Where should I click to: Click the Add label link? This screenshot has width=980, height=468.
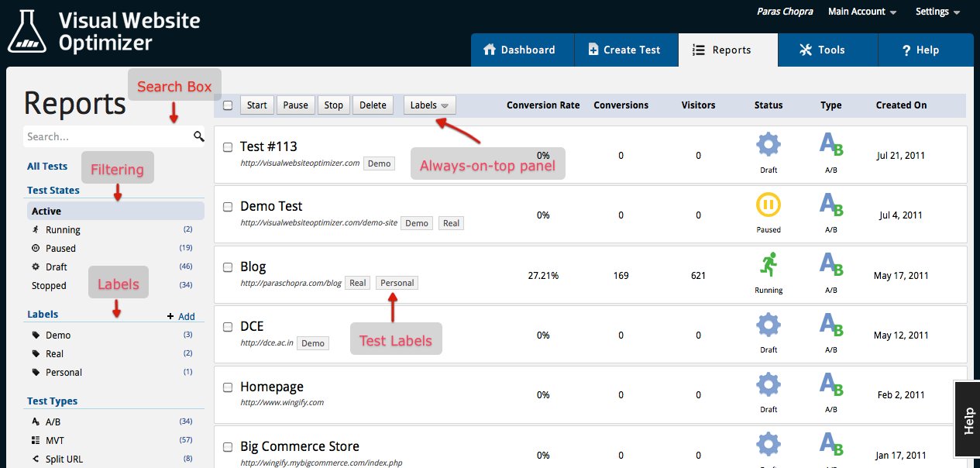[181, 316]
